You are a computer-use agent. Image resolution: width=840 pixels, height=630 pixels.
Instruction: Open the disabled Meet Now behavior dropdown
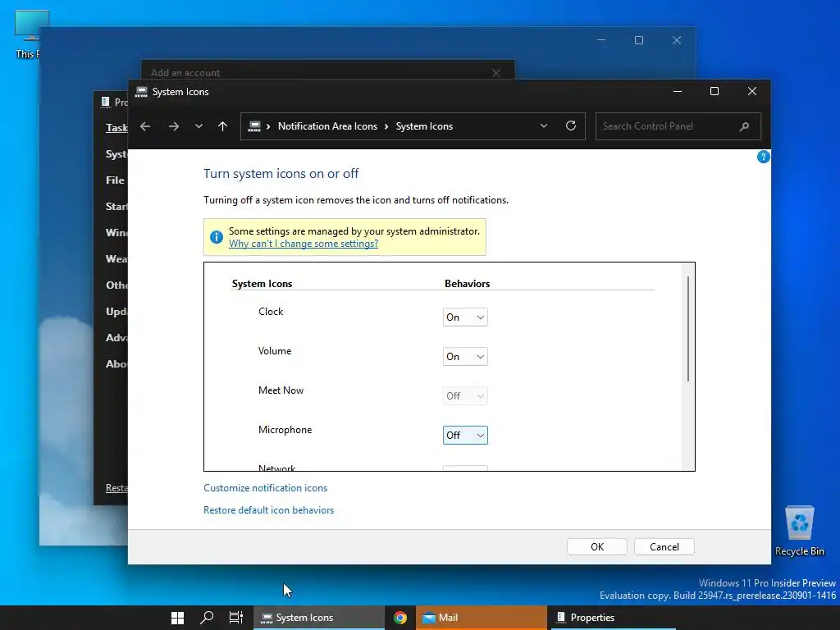(465, 396)
